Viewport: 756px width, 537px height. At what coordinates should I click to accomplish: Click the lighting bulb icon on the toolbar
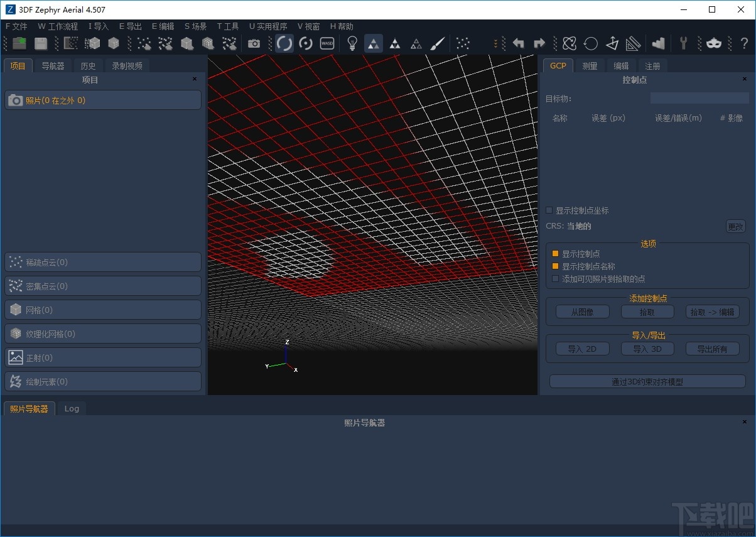[x=352, y=43]
